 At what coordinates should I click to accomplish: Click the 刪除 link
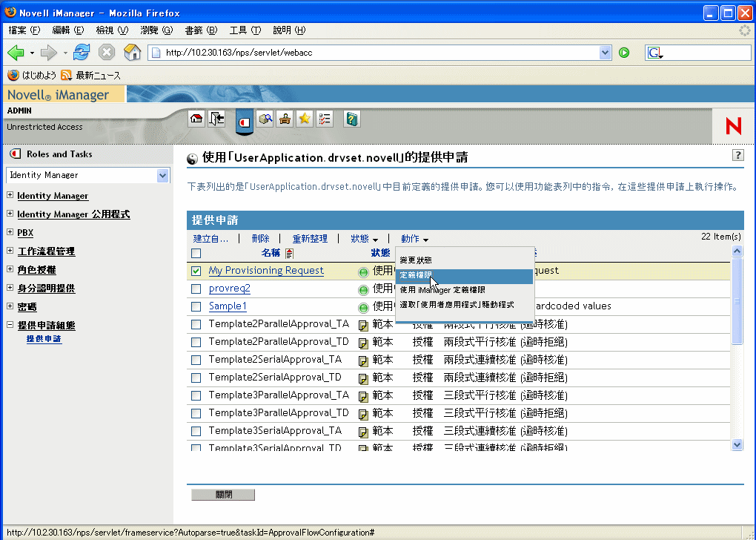tap(260, 238)
